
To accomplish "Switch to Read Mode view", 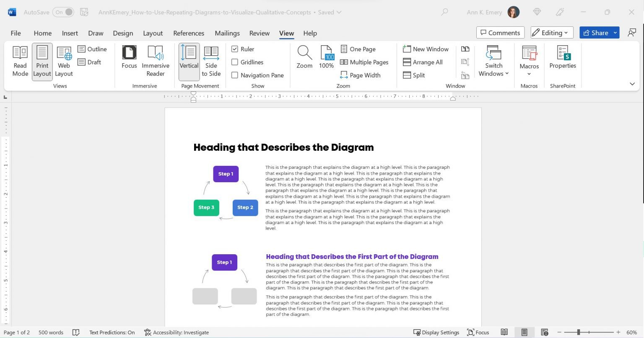I will [20, 61].
